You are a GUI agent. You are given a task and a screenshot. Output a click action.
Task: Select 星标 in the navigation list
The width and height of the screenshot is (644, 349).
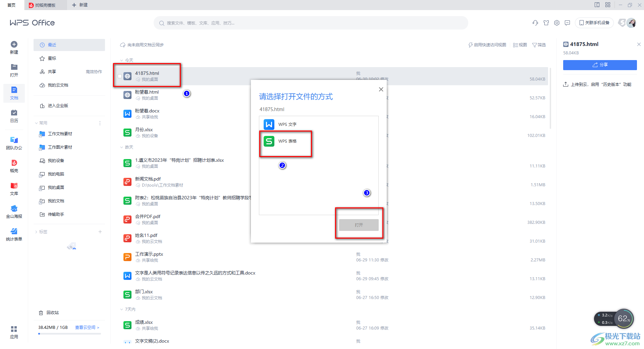[x=69, y=58]
